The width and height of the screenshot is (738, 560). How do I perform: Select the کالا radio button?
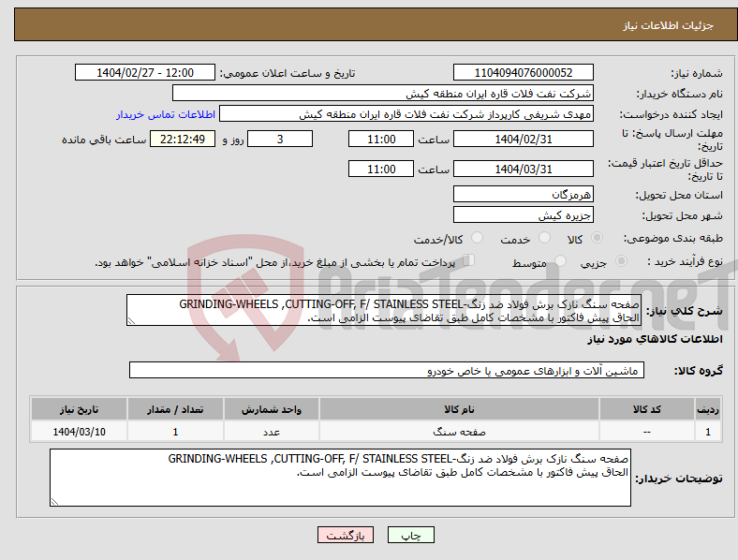click(597, 238)
